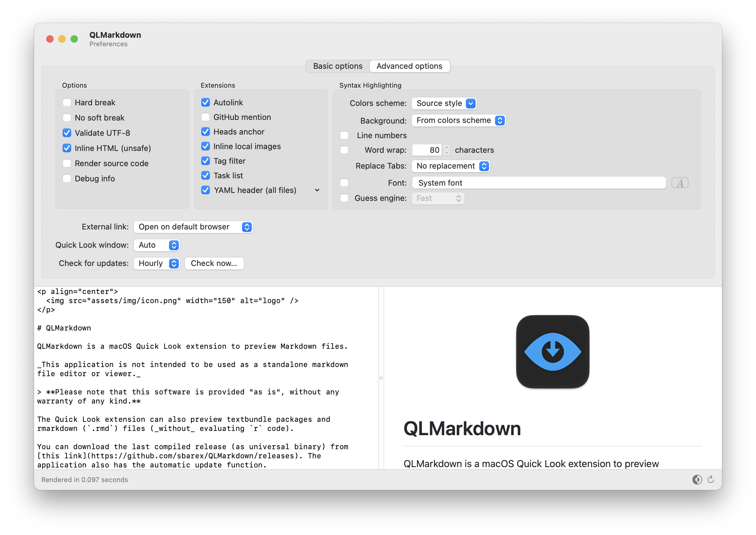Image resolution: width=756 pixels, height=535 pixels.
Task: Expand the YAML header options chevron
Action: [x=317, y=190]
